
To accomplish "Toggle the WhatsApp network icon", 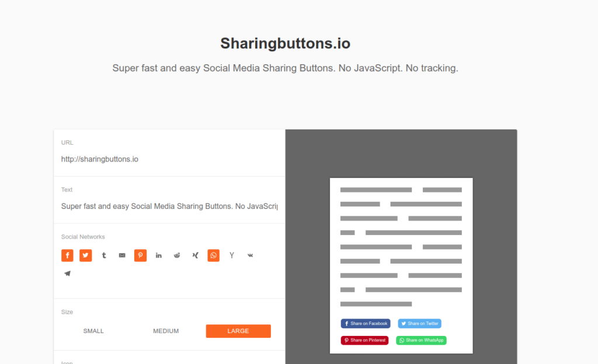I will click(x=214, y=255).
